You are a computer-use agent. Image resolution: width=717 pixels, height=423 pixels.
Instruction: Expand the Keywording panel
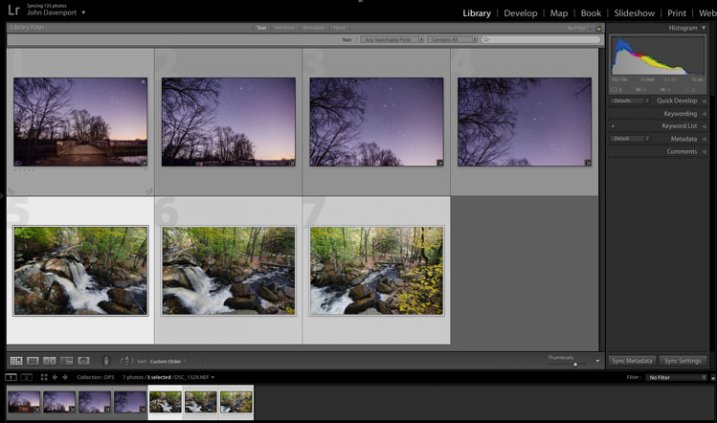pyautogui.click(x=679, y=114)
